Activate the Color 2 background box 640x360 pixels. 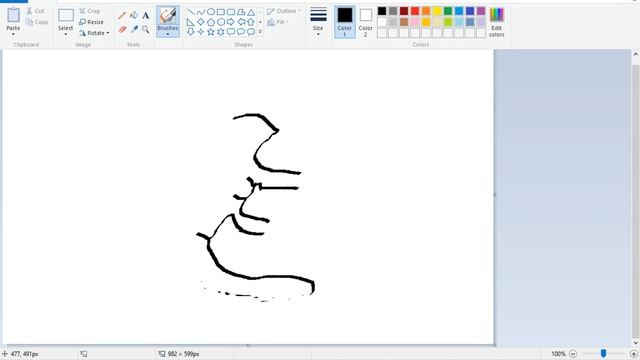click(365, 22)
